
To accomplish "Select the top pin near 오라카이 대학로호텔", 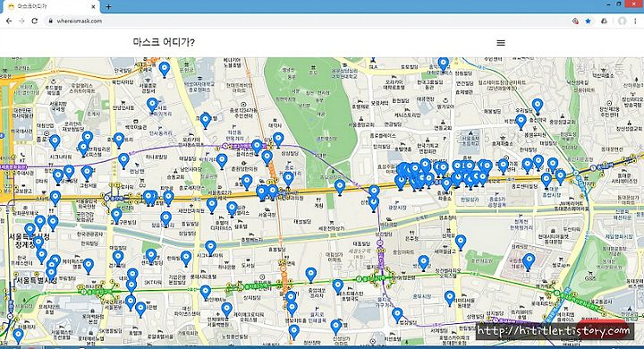I will point(443,64).
